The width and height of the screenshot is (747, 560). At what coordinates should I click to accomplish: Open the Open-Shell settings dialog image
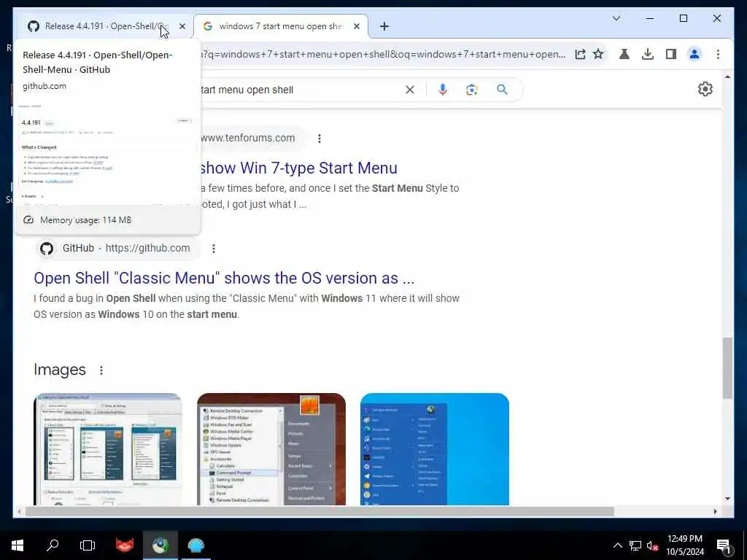tap(108, 449)
